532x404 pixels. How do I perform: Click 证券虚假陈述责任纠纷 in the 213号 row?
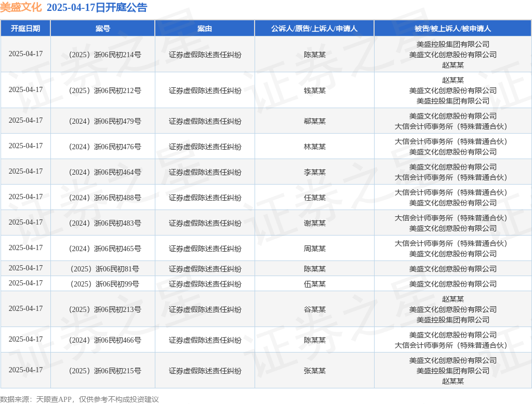point(205,309)
